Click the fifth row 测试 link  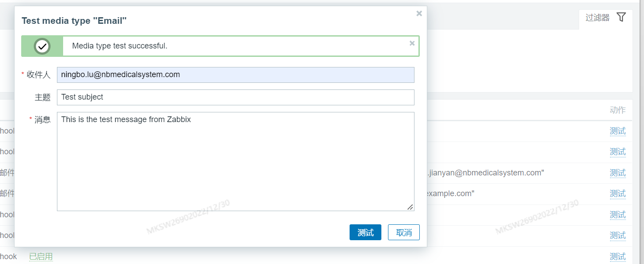(x=618, y=215)
